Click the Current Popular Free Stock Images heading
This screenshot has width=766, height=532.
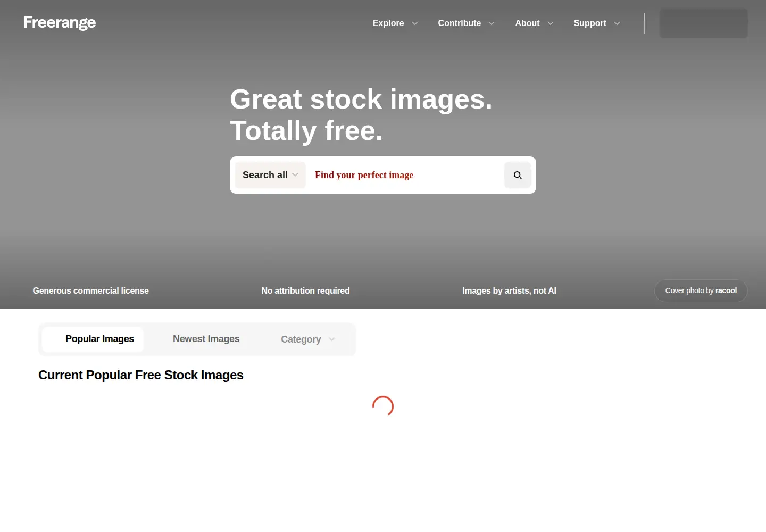pyautogui.click(x=141, y=375)
